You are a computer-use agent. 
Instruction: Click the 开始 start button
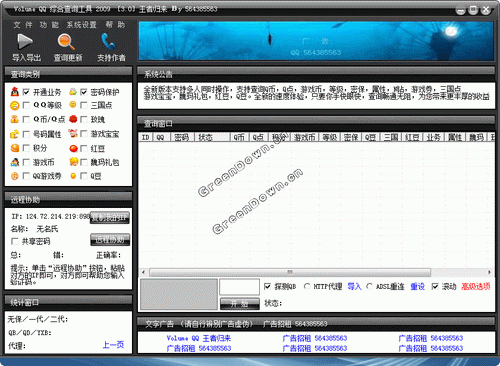[x=240, y=304]
